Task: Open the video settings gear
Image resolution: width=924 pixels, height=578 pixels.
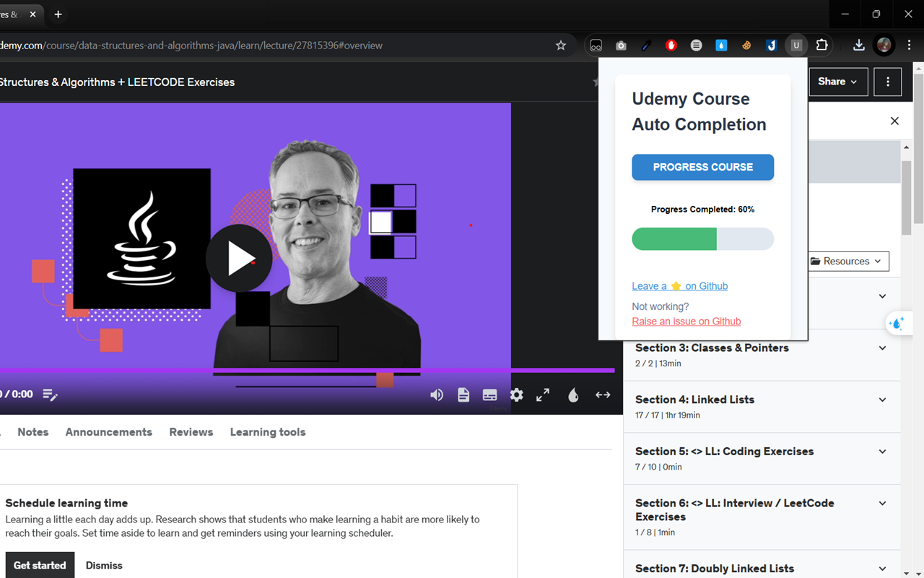Action: (516, 394)
